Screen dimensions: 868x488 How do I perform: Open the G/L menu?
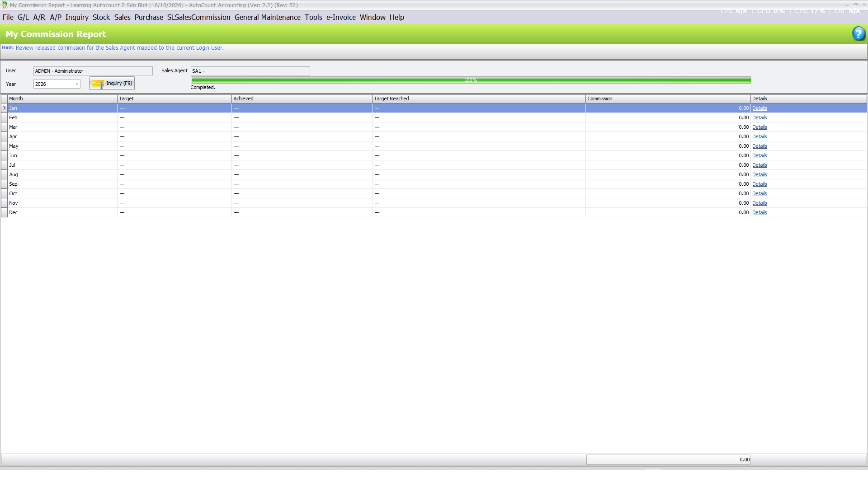23,17
